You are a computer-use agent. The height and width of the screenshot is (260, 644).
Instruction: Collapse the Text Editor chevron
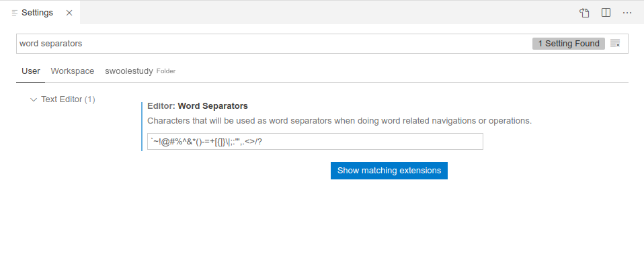(x=34, y=99)
